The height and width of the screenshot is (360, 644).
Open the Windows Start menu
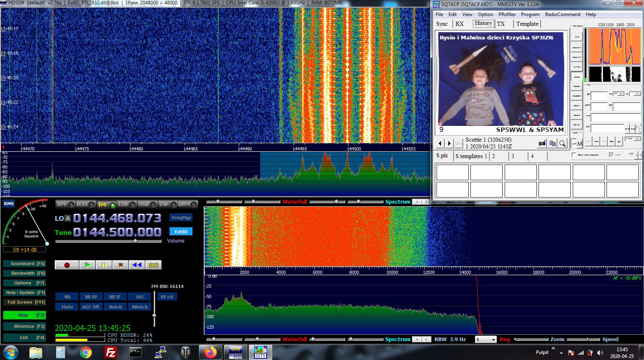click(10, 352)
